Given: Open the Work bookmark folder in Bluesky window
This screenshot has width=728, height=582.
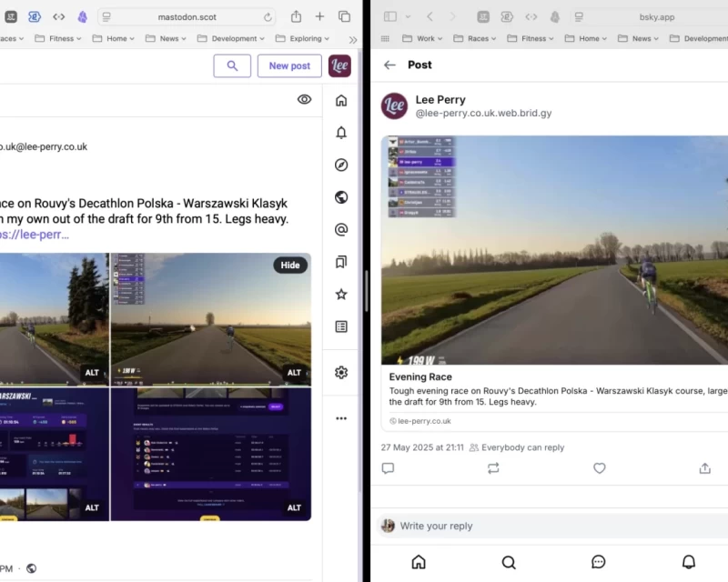Looking at the screenshot, I should pos(425,38).
